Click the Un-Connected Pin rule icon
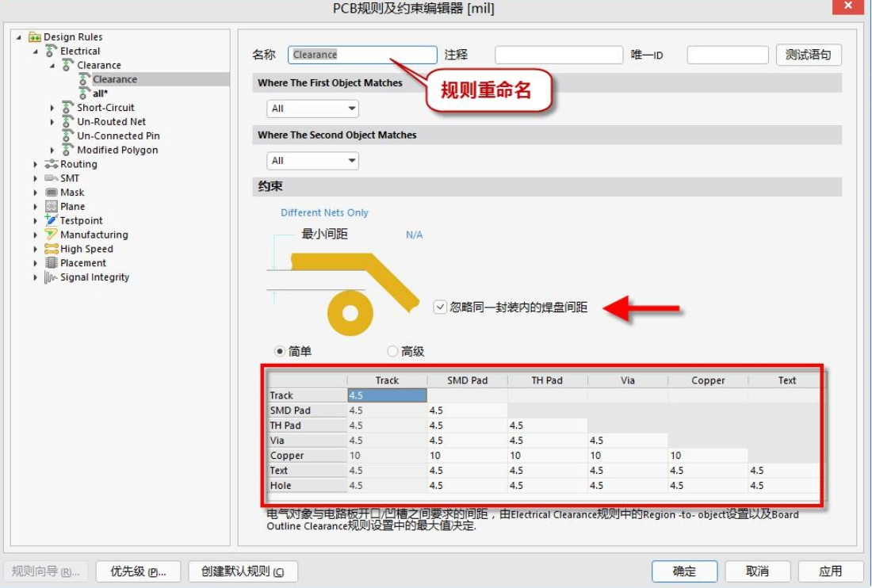 pos(68,136)
